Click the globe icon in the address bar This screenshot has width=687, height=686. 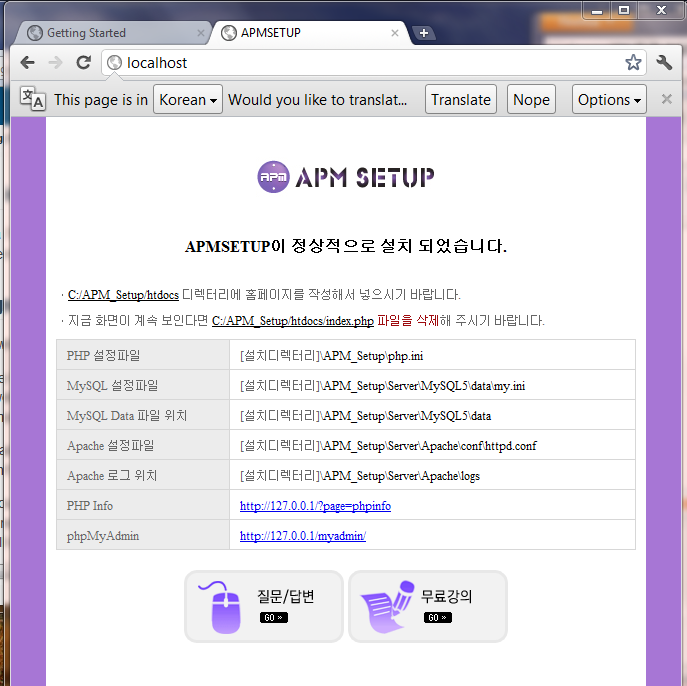(114, 63)
